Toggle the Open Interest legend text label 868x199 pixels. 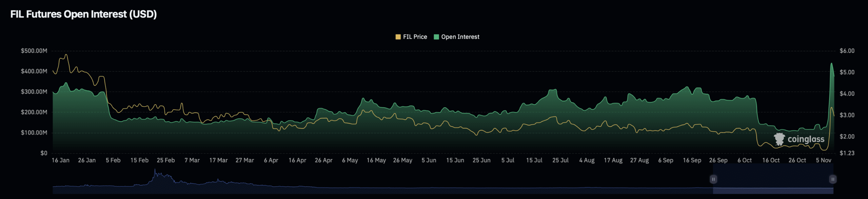[x=460, y=37]
